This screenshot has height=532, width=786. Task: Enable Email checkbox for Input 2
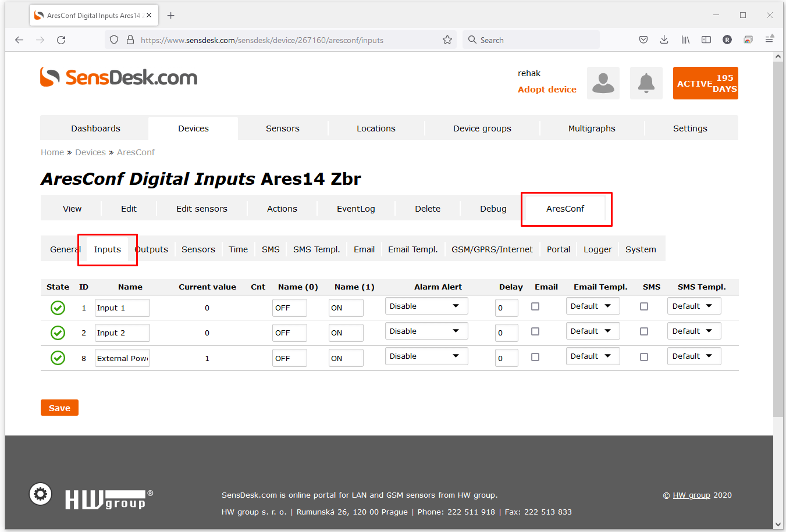[535, 331]
